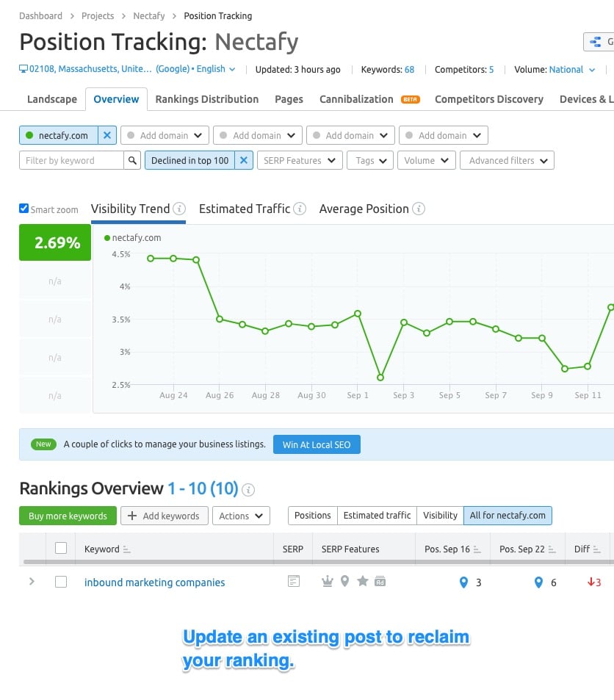Open the fourth Add domain dropdown
Viewport: 614px width, 700px height.
[x=444, y=135]
